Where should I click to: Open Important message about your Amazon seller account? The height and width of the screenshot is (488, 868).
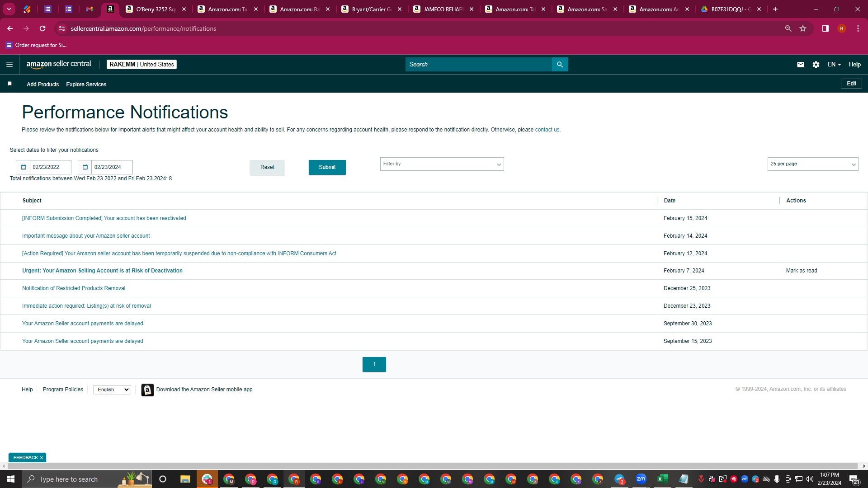pos(86,236)
